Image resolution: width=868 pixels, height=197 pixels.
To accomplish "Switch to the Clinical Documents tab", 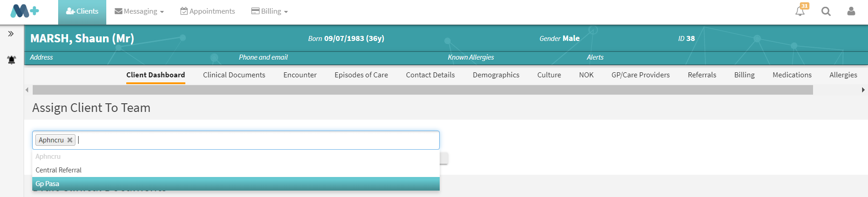I will (234, 75).
